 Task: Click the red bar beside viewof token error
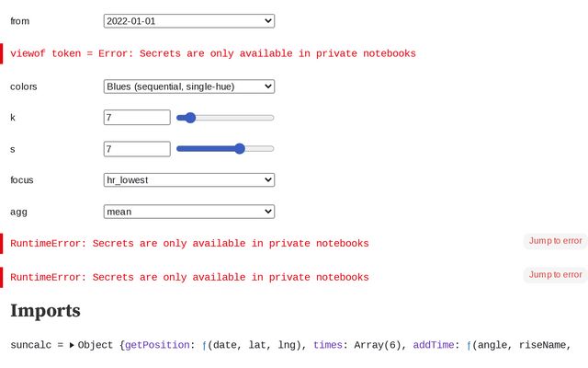click(2, 54)
